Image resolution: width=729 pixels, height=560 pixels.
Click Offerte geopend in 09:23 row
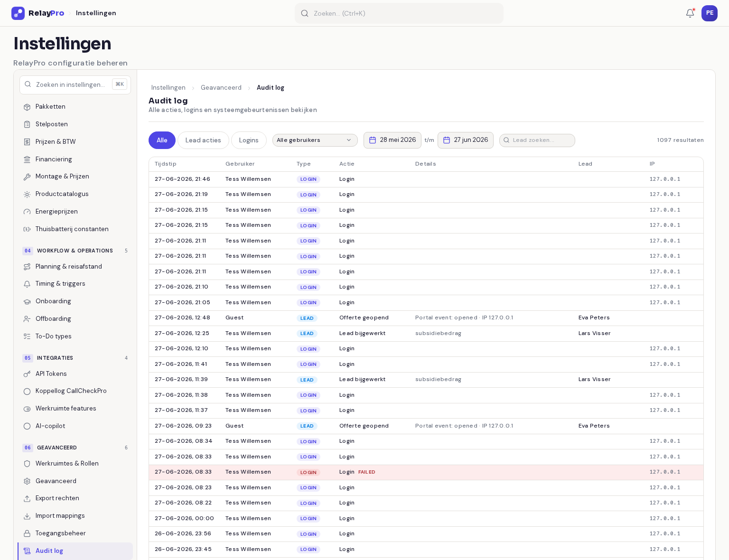click(364, 426)
